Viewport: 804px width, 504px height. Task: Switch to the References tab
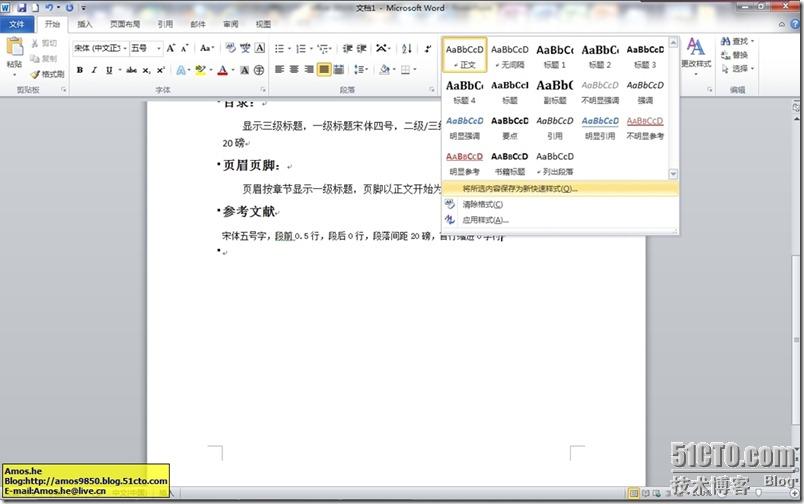click(165, 24)
